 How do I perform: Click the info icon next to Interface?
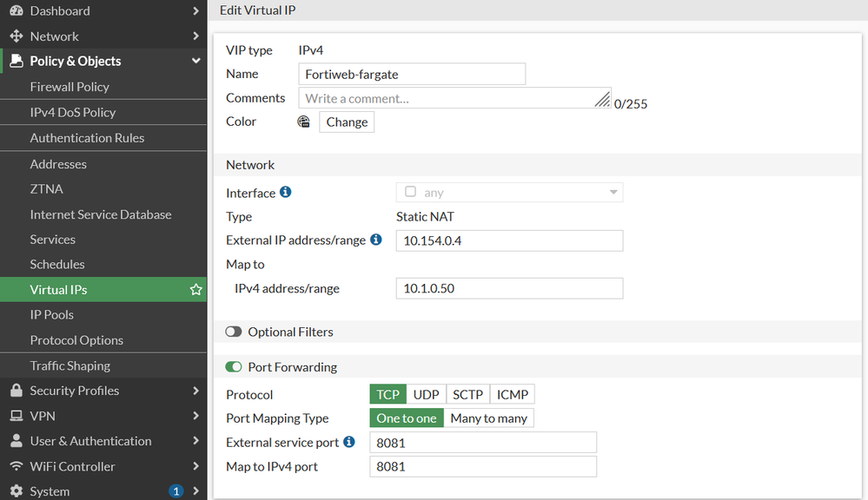[x=286, y=192]
